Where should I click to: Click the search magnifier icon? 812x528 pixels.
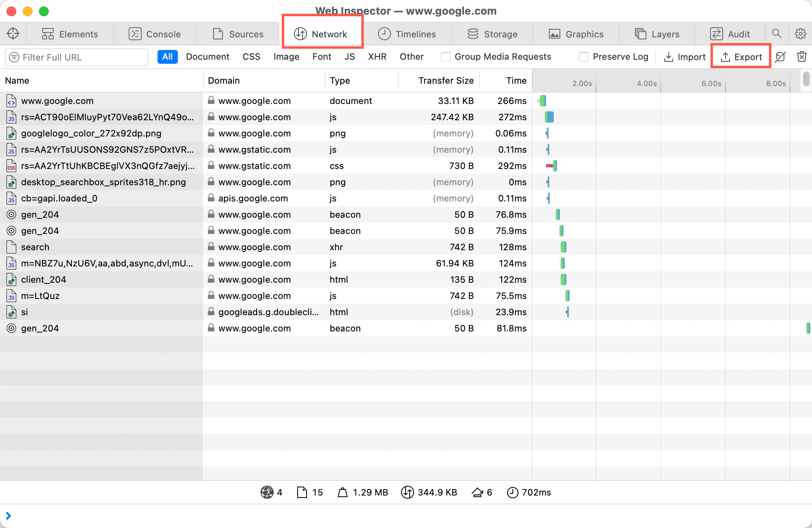coord(777,33)
